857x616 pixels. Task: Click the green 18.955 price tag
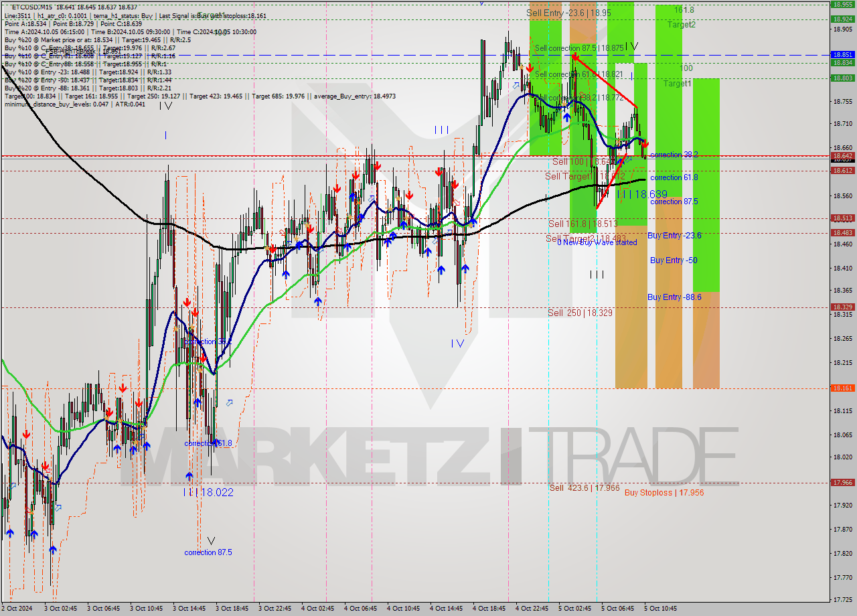click(843, 4)
